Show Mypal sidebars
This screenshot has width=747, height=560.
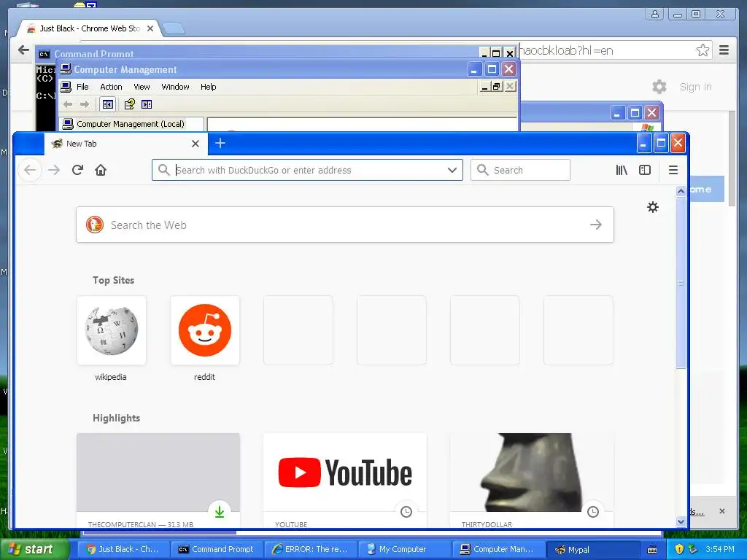645,170
